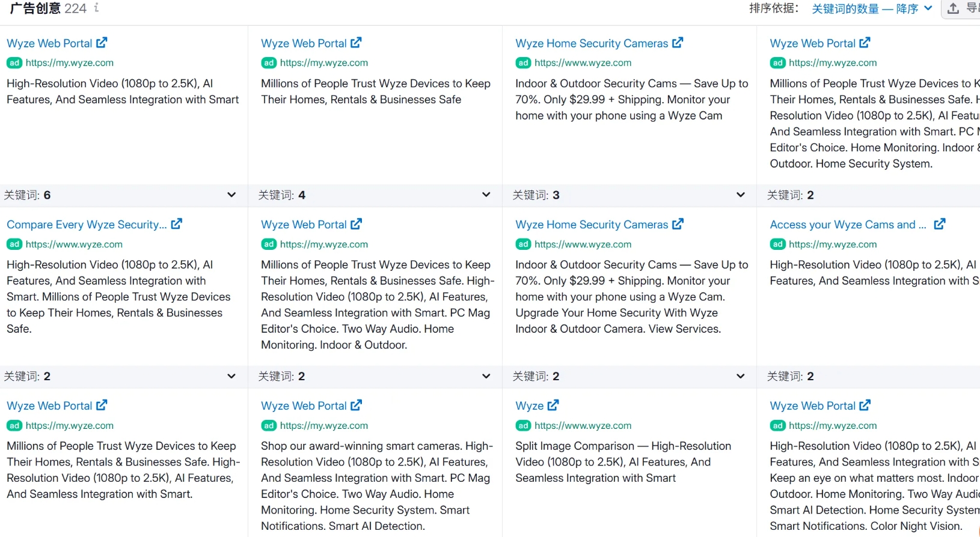Expand the 关键词: 4 keyword list

coord(486,195)
